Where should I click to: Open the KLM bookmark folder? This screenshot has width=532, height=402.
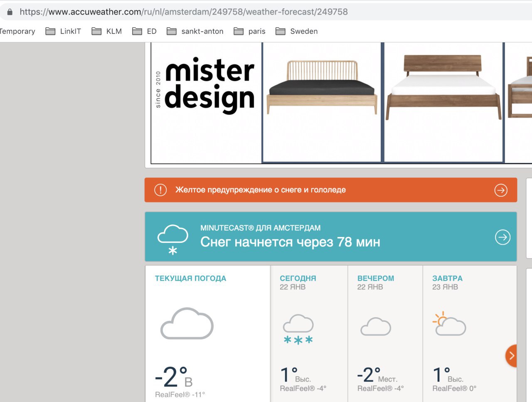[107, 31]
